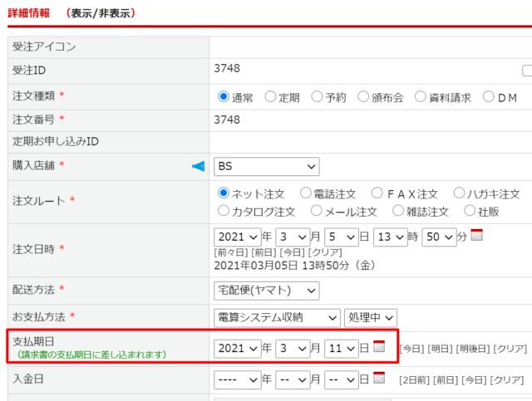Viewport: 532px width, 401px height.
Task: Select 頒布会 order type radio
Action: [363, 96]
